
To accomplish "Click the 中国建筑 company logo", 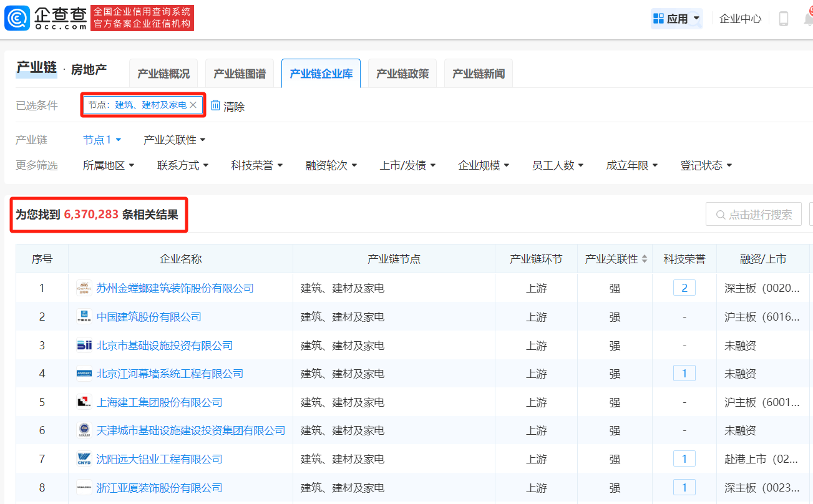I will click(x=84, y=317).
